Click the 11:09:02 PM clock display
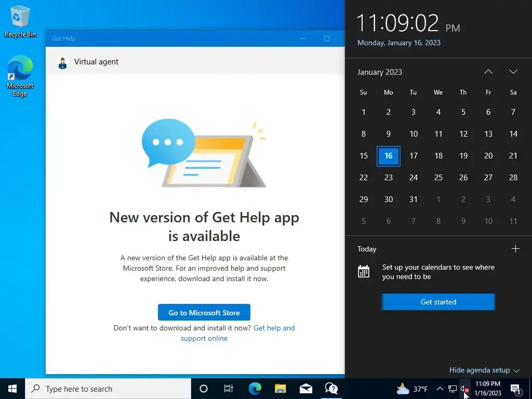The height and width of the screenshot is (399, 532). point(408,23)
